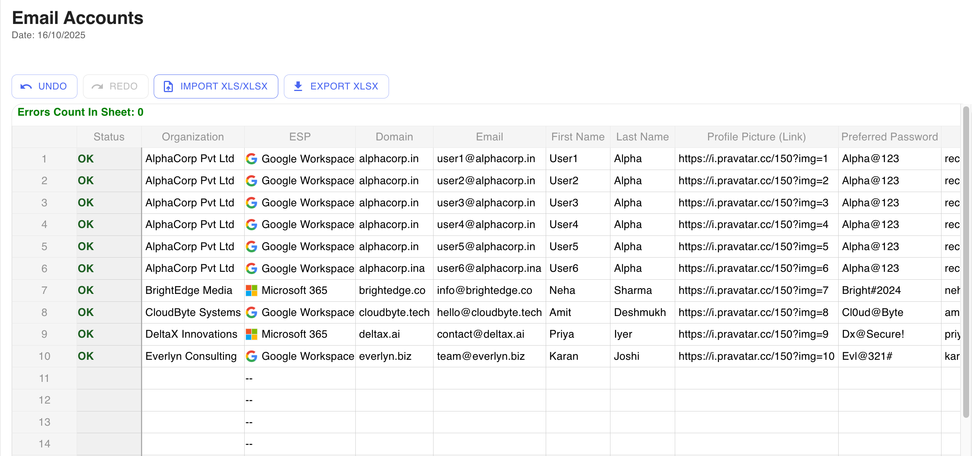Select 'https://i.pravatar.cc/150?img=10' link cell
980x456 pixels.
[x=756, y=356]
